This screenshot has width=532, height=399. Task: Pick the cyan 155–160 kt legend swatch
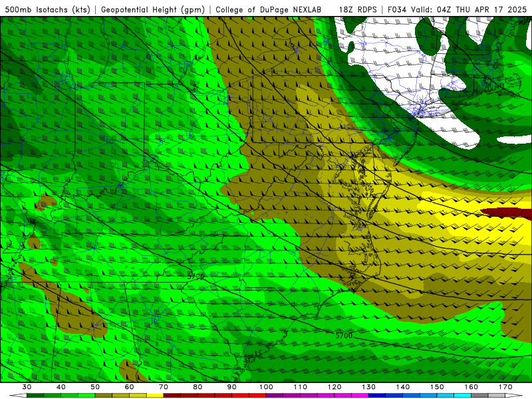[x=463, y=396]
